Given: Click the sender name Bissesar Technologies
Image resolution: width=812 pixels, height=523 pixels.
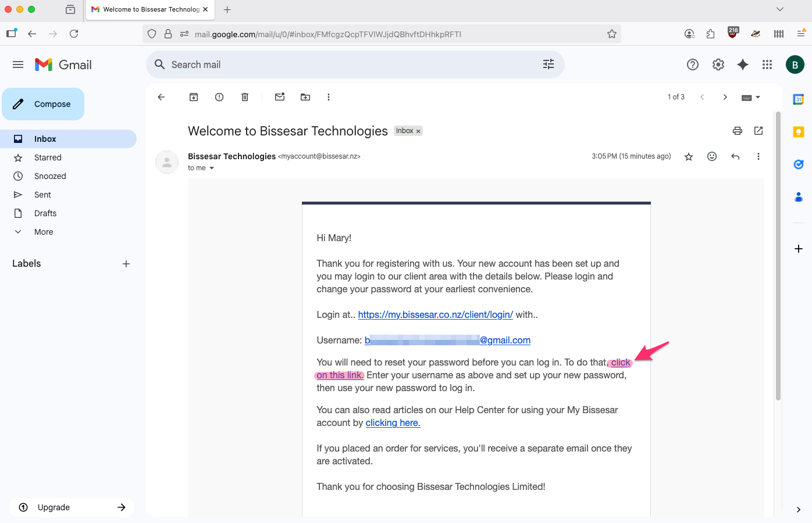Looking at the screenshot, I should click(x=232, y=156).
